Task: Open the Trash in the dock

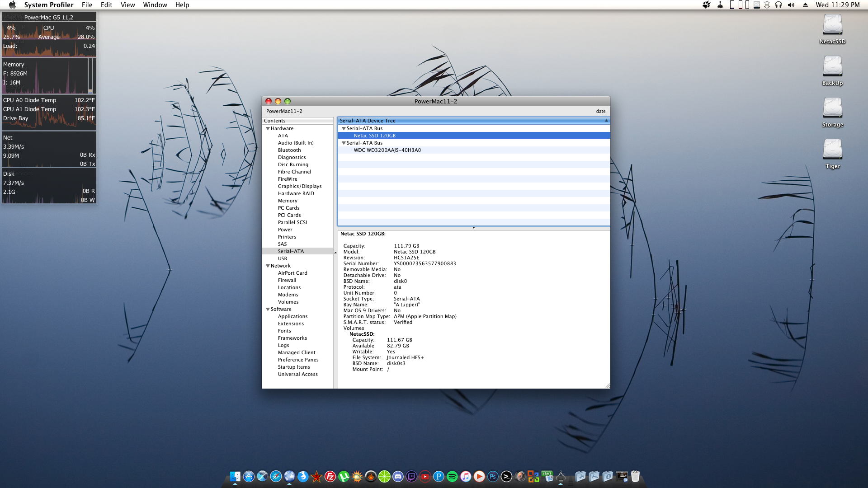Action: click(x=635, y=476)
